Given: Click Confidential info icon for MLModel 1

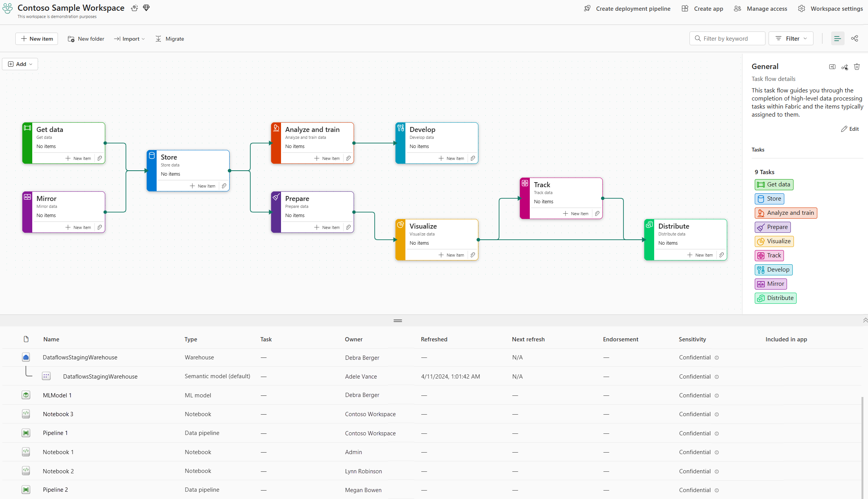Looking at the screenshot, I should click(x=717, y=395).
